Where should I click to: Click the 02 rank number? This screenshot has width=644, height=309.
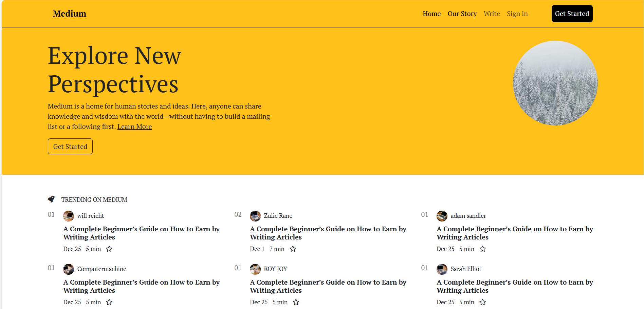(x=238, y=214)
